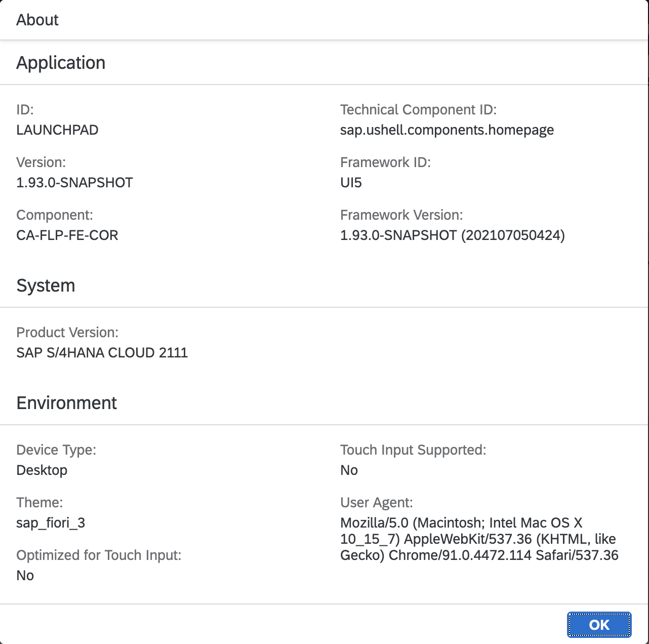Click the 'Framework ID:' label
The width and height of the screenshot is (649, 644).
click(x=385, y=163)
